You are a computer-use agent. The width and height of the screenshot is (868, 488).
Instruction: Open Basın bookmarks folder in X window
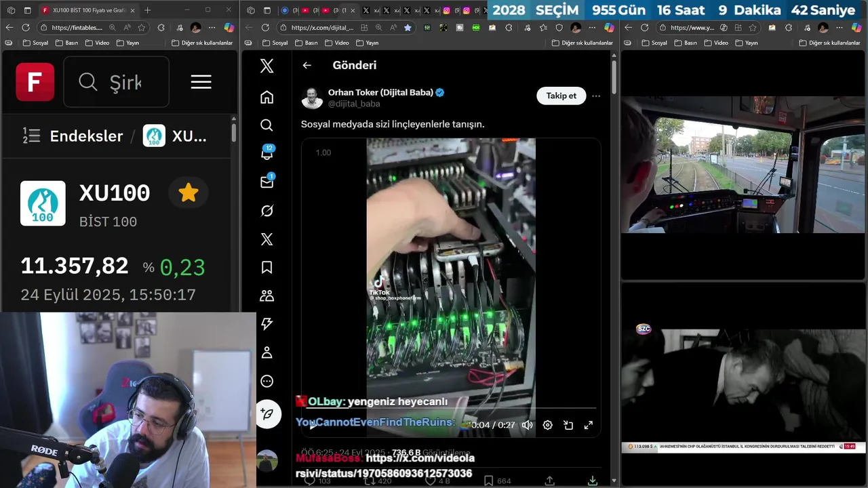click(306, 43)
